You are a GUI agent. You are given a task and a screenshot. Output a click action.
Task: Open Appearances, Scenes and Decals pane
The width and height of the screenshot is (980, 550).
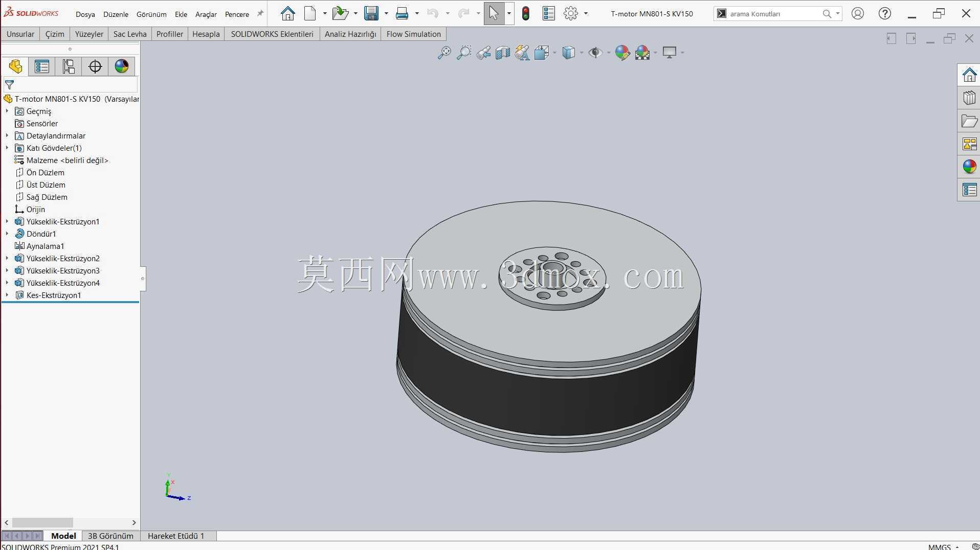click(969, 167)
